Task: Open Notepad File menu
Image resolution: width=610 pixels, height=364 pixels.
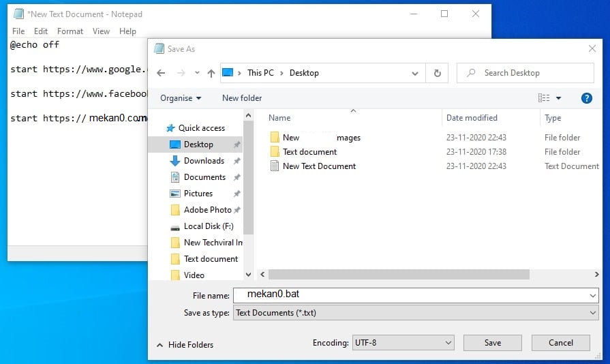Action: (x=18, y=31)
